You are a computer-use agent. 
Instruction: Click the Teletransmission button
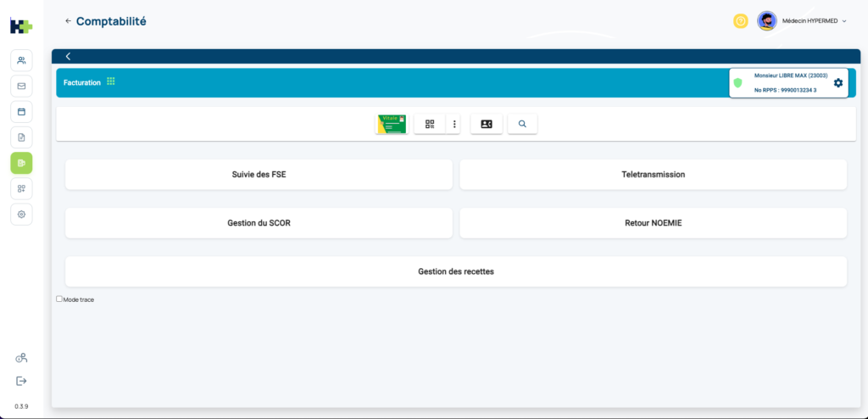(x=653, y=174)
